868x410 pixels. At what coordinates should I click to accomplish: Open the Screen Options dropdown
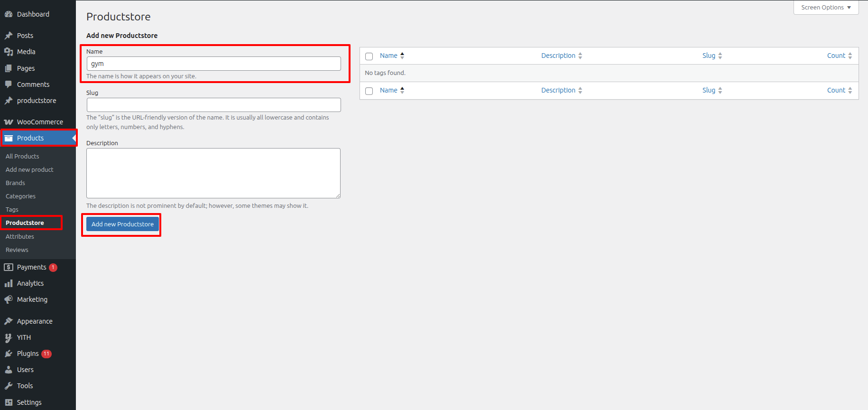[826, 8]
